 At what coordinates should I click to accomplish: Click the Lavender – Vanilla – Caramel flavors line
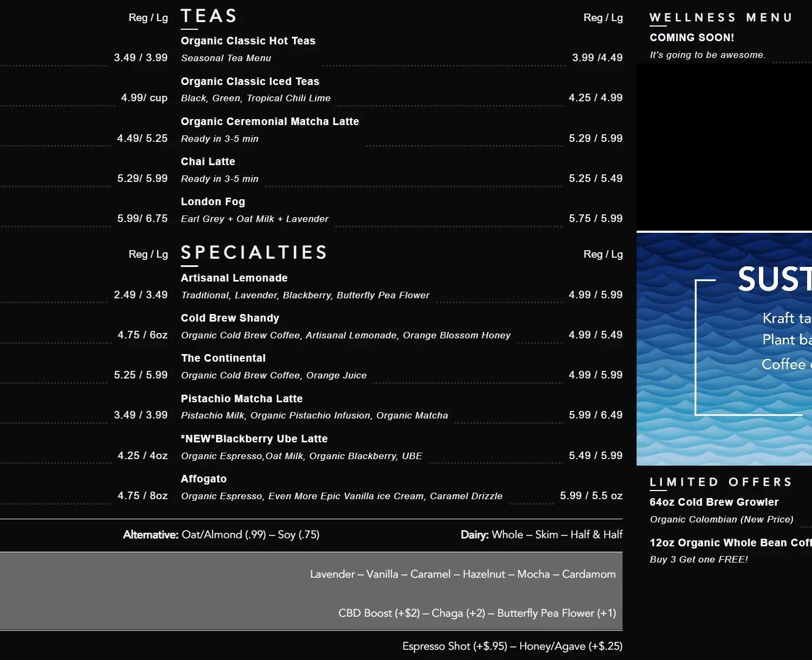pyautogui.click(x=463, y=574)
